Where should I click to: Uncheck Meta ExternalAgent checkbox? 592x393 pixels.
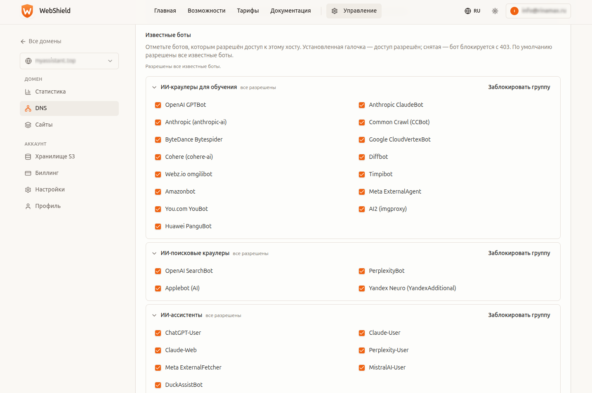pyautogui.click(x=362, y=192)
